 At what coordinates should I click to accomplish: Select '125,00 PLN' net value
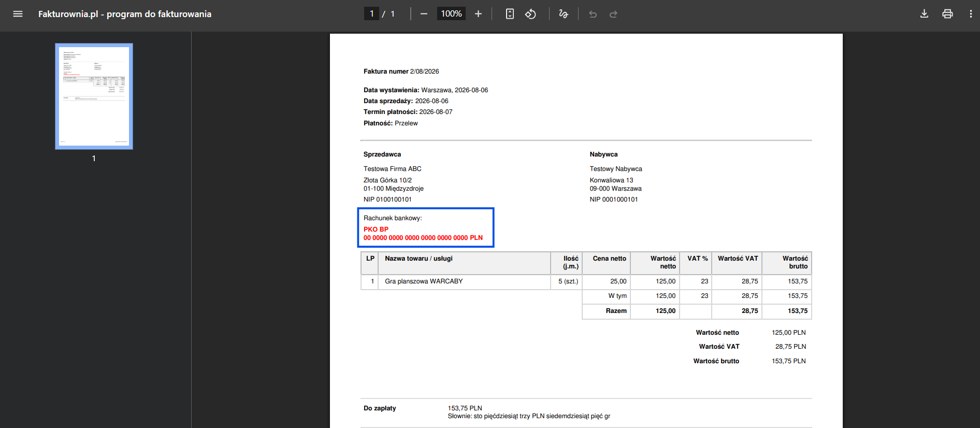click(x=789, y=333)
